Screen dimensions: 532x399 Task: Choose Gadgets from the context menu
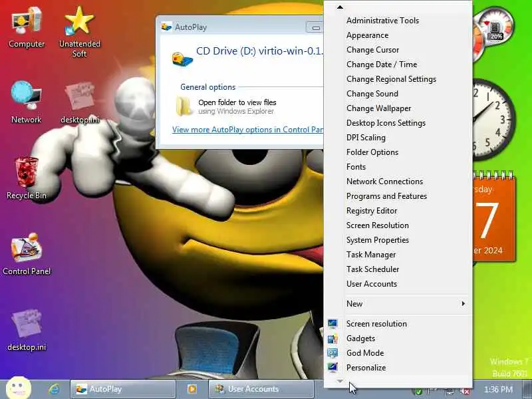pos(360,338)
